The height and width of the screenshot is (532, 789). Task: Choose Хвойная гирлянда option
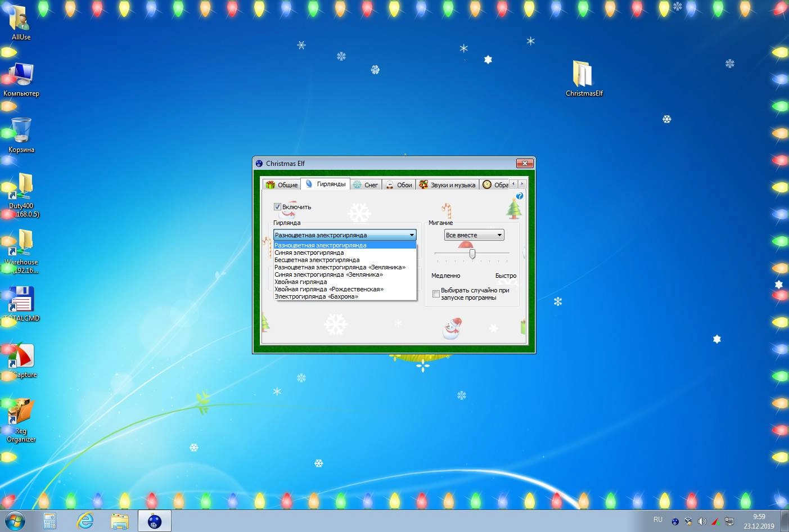pos(345,282)
